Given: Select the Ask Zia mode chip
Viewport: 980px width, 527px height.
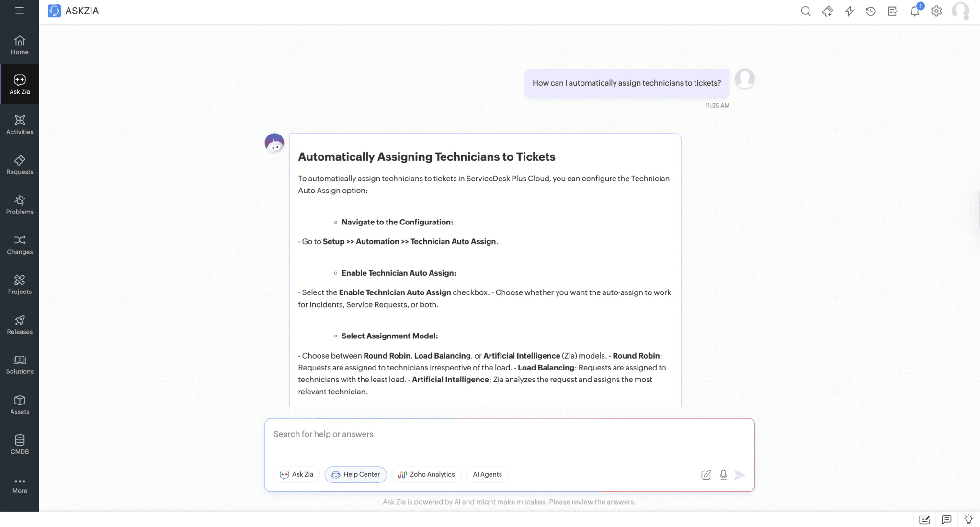Looking at the screenshot, I should [296, 474].
